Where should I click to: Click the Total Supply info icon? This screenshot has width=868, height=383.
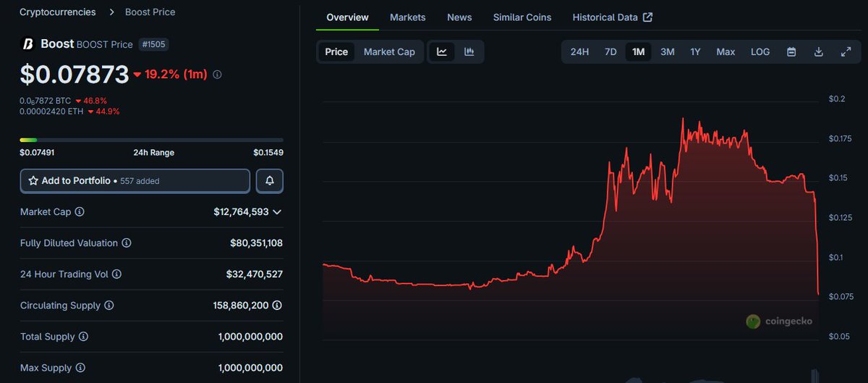tap(83, 337)
